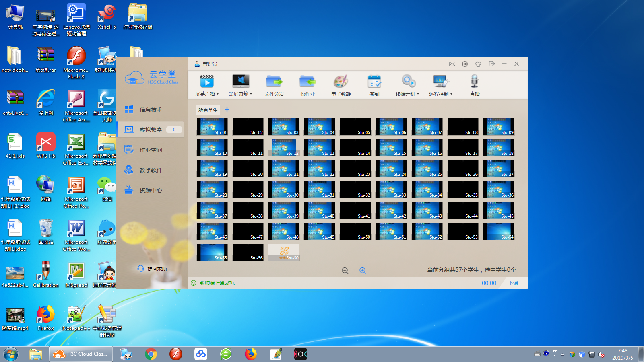Select the Firefox desktop shortcut
The width and height of the screenshot is (644, 362).
click(x=45, y=318)
